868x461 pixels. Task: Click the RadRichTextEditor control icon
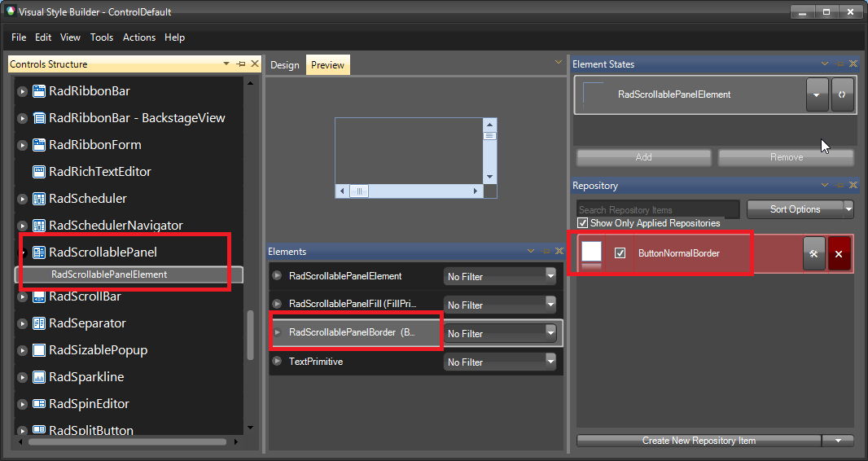[39, 172]
